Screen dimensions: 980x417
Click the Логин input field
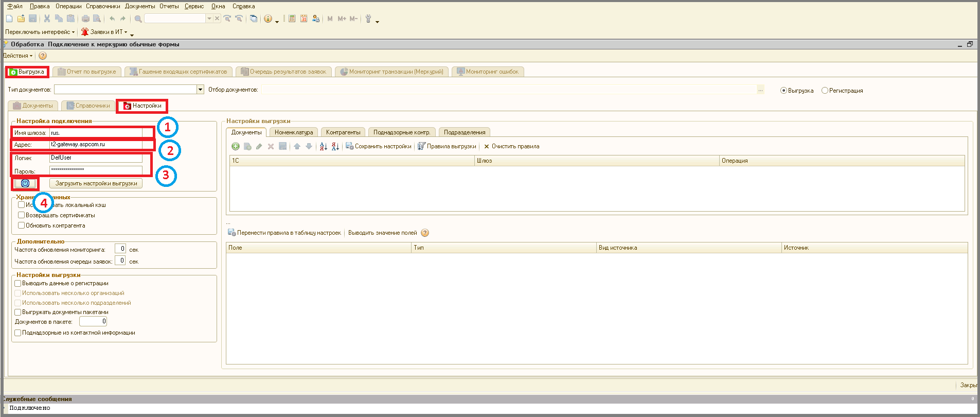point(96,158)
